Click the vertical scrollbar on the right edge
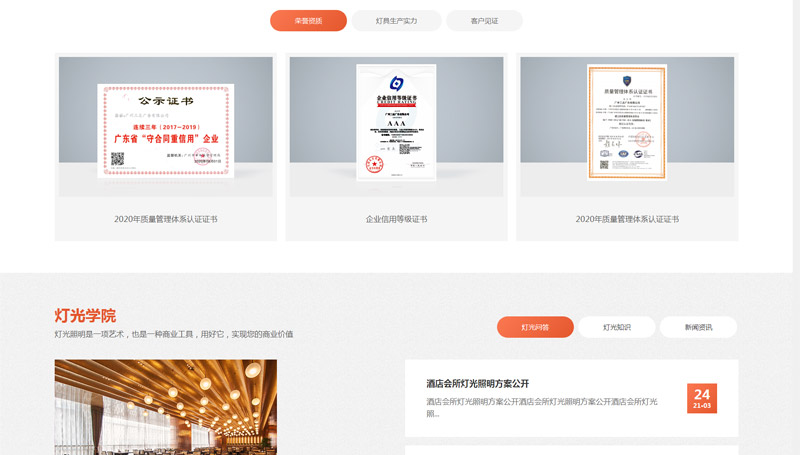The height and width of the screenshot is (455, 800). tap(796, 150)
